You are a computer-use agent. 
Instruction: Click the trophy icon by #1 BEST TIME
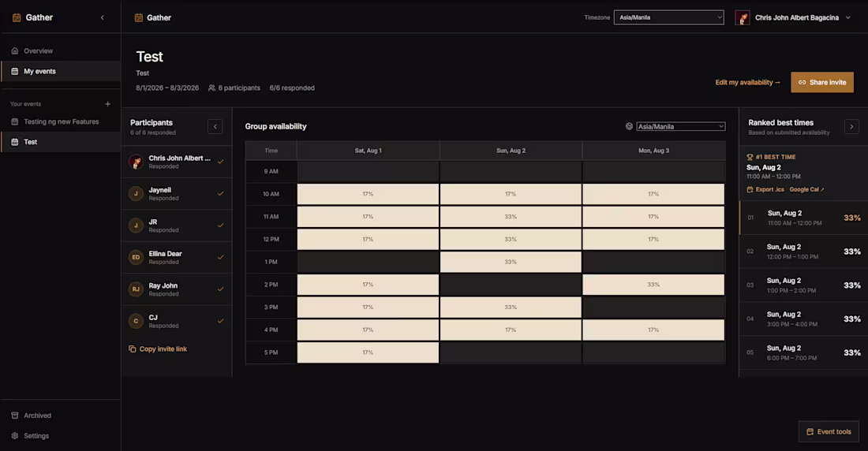pyautogui.click(x=750, y=157)
